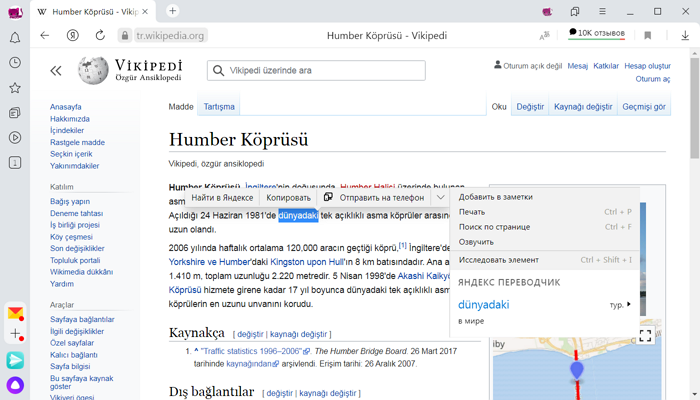
Task: Expand the map to fullscreen
Action: [646, 335]
